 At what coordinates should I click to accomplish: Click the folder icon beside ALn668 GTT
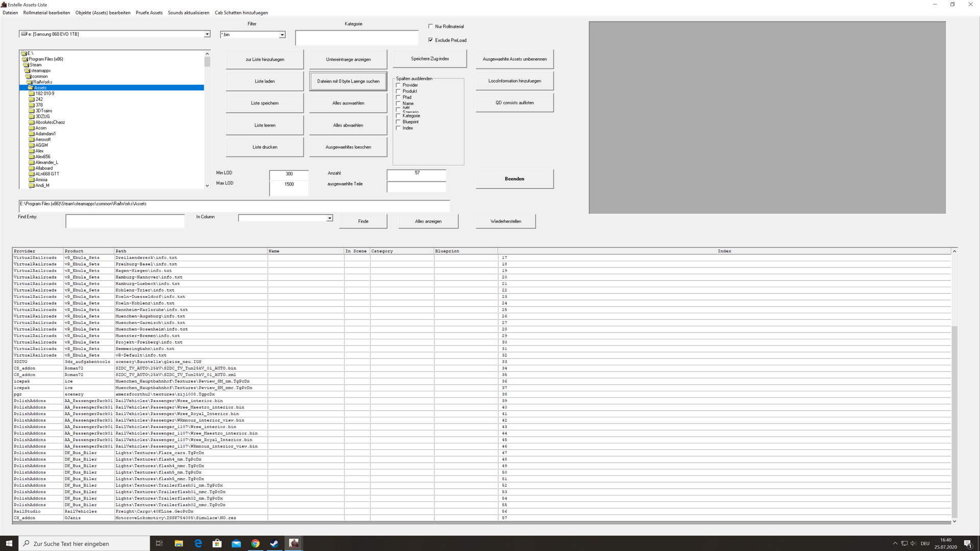click(x=32, y=174)
